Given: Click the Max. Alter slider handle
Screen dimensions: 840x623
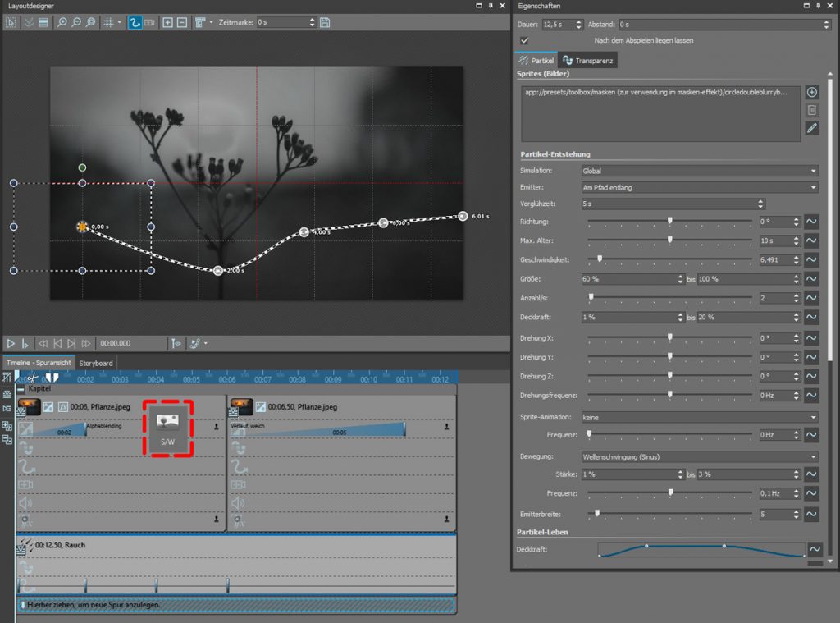Looking at the screenshot, I should (670, 240).
